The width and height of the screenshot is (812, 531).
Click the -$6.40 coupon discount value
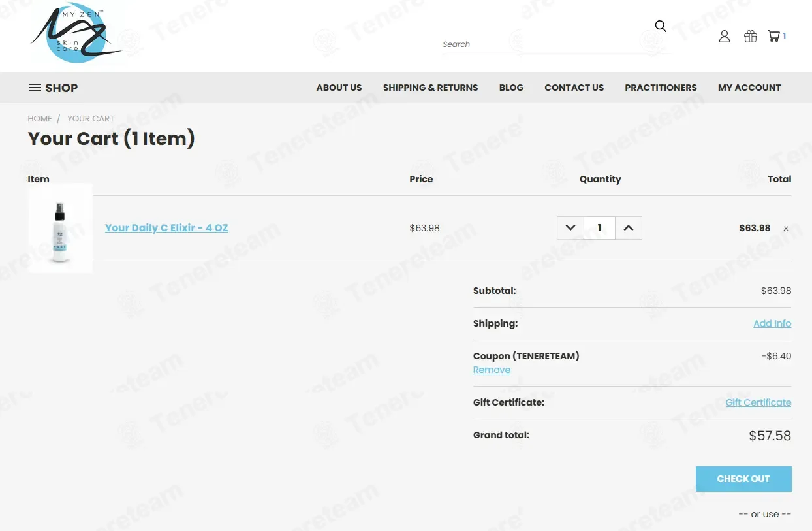777,356
